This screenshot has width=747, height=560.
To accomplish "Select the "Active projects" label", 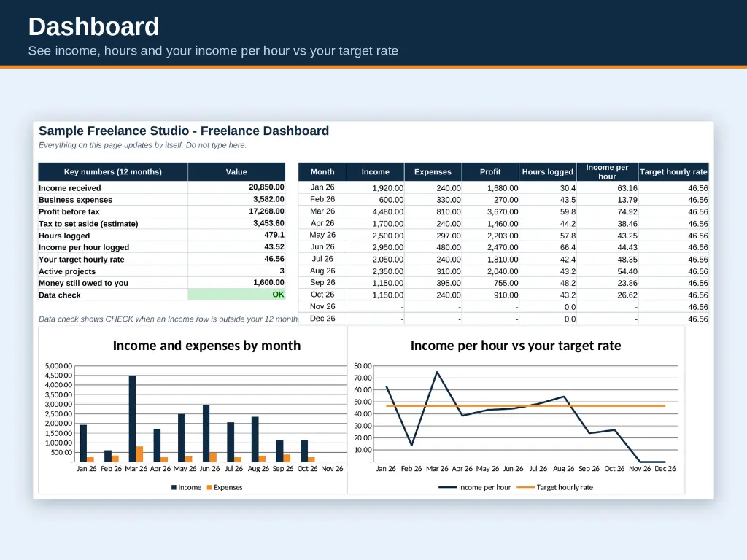I will (x=67, y=271).
